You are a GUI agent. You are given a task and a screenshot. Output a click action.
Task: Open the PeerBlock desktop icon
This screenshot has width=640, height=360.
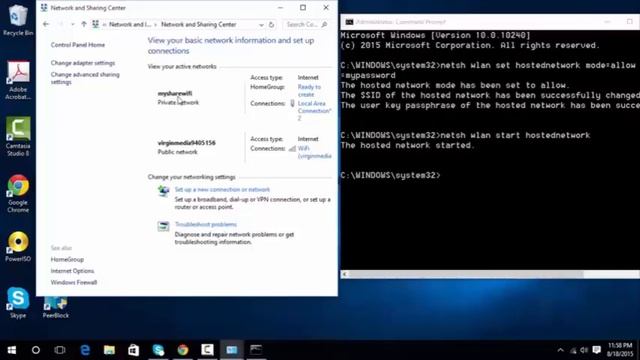pyautogui.click(x=56, y=308)
